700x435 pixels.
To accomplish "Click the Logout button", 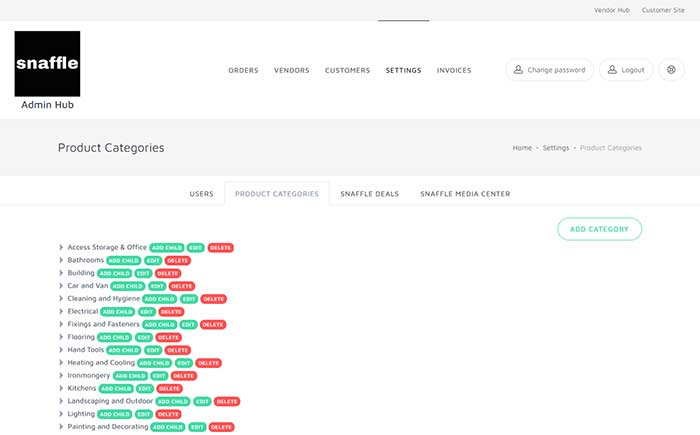I will pos(626,70).
